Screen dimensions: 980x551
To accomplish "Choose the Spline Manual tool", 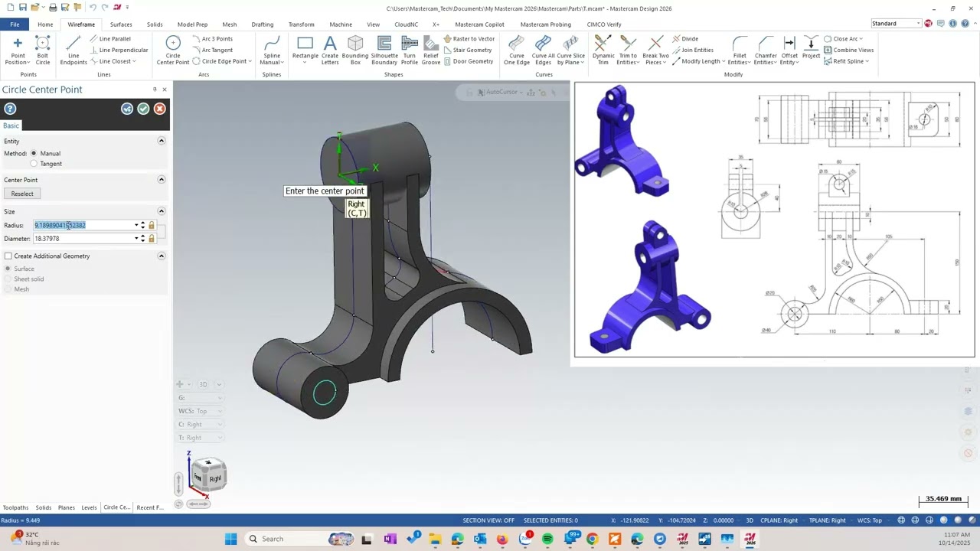I will click(272, 50).
